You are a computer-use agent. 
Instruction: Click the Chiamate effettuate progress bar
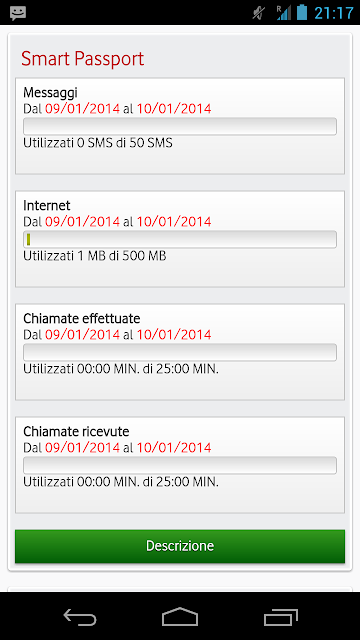(x=180, y=352)
